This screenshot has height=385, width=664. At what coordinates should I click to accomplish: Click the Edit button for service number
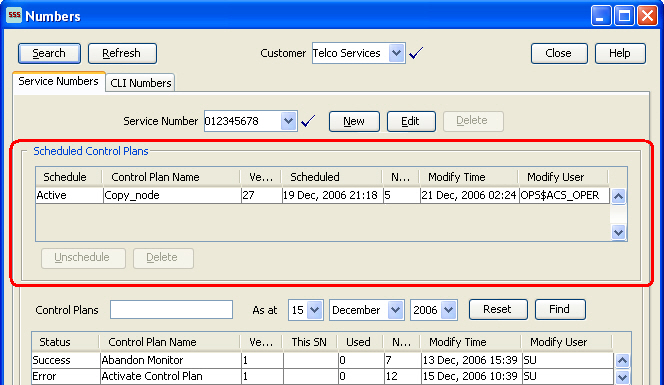tap(411, 122)
